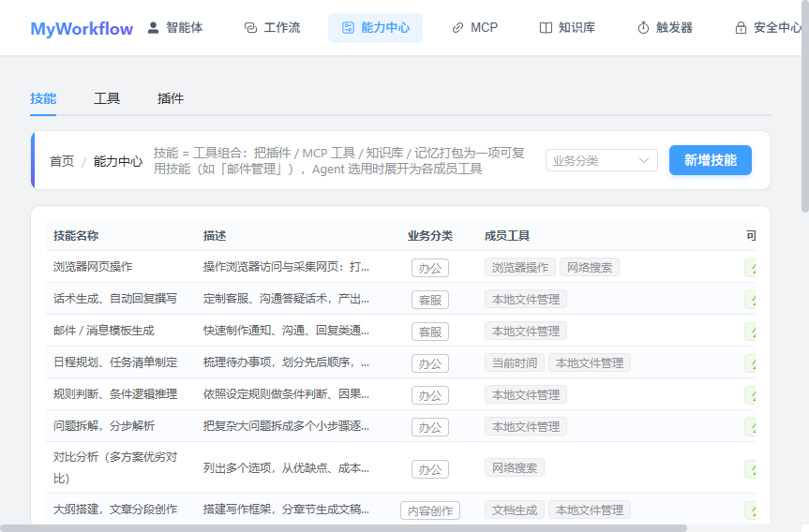Open the 业务分类 dropdown filter
809x532 pixels.
coord(602,160)
